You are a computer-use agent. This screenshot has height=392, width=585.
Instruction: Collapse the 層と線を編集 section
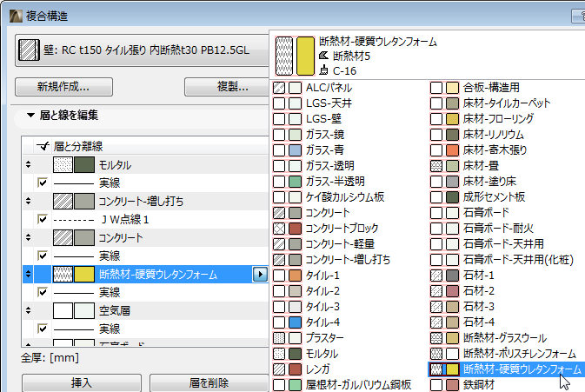click(31, 116)
